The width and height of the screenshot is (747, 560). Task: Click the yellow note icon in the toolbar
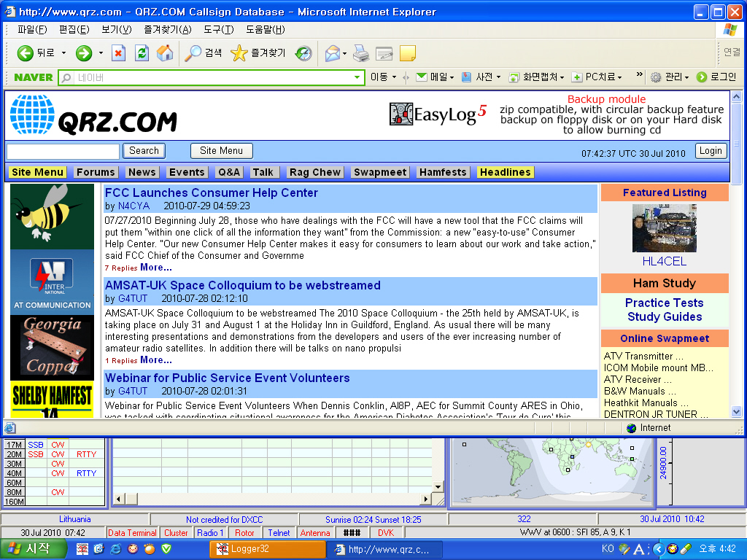[407, 53]
